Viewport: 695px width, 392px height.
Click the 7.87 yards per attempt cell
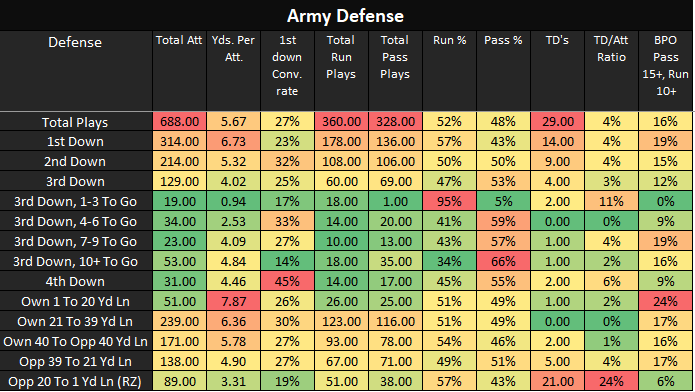233,302
